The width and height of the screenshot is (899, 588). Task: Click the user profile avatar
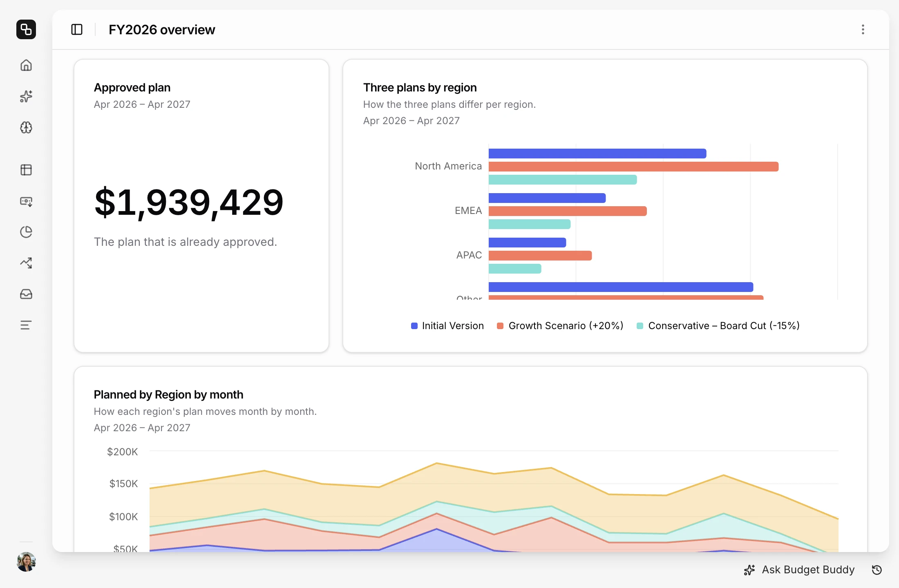26,562
